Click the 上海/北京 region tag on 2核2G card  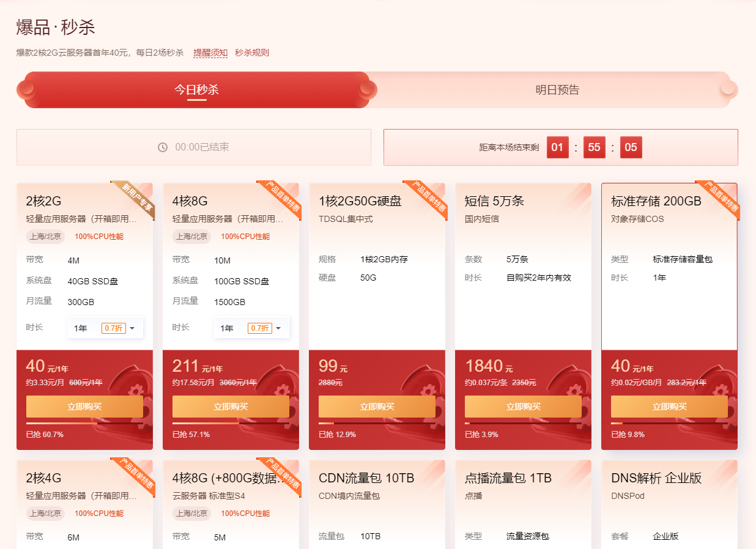click(46, 237)
